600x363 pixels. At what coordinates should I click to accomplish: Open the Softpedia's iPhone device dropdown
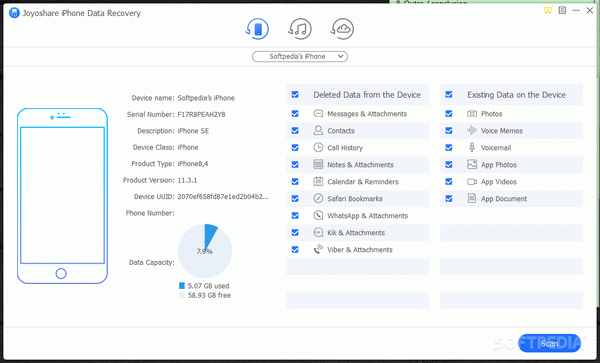click(300, 57)
